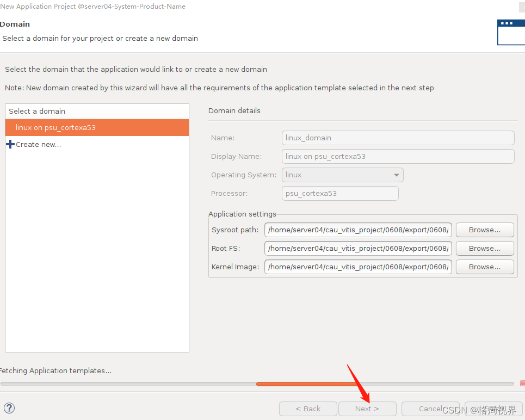The height and width of the screenshot is (420, 525).
Task: Go Back to the previous page
Action: coord(308,409)
